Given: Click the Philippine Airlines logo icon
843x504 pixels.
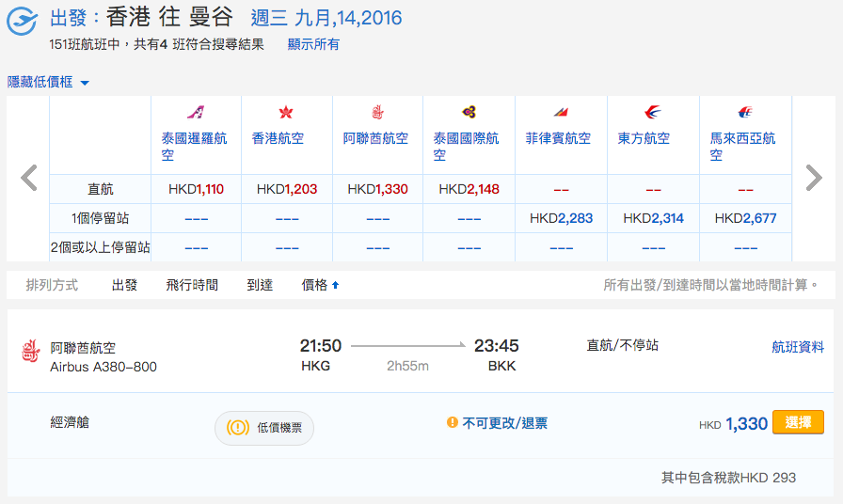Looking at the screenshot, I should 561,112.
